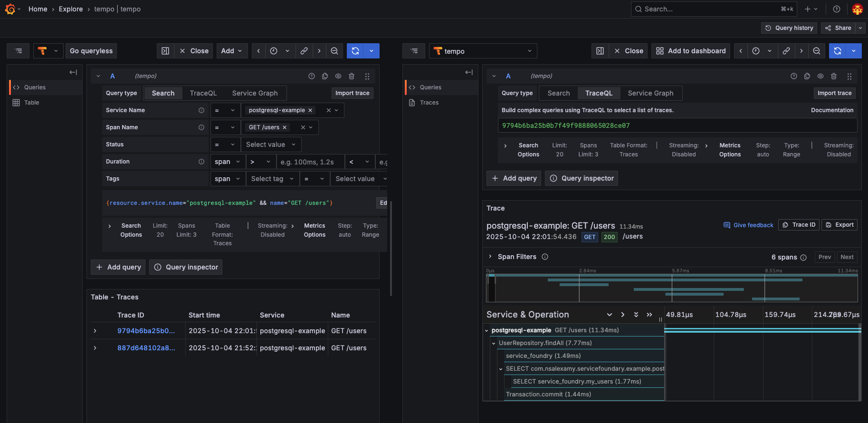Toggle right pane content outline icon
Viewport: 868px width, 423px height.
pyautogui.click(x=414, y=51)
